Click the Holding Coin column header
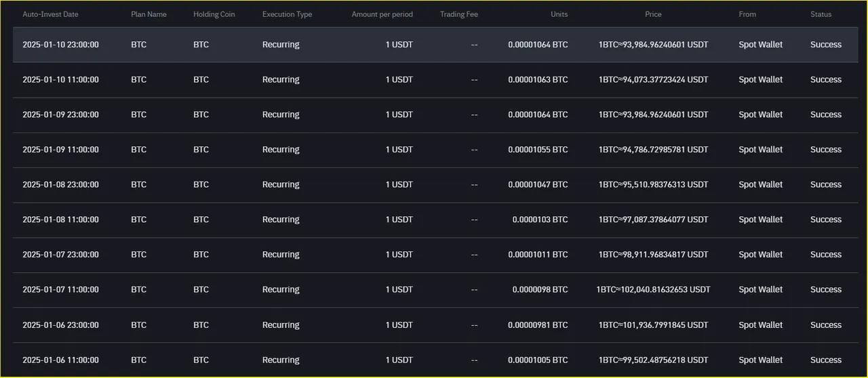The image size is (868, 378). [x=214, y=14]
